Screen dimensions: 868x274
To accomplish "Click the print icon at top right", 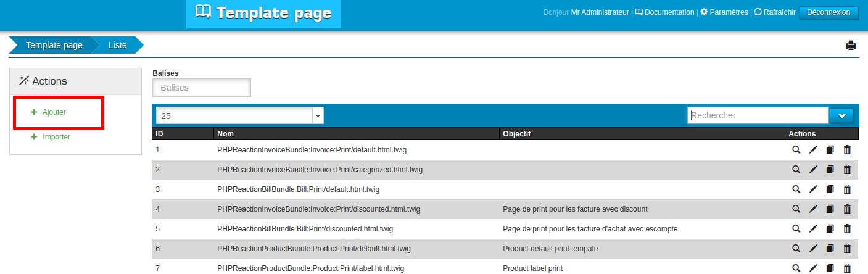I will (x=851, y=45).
